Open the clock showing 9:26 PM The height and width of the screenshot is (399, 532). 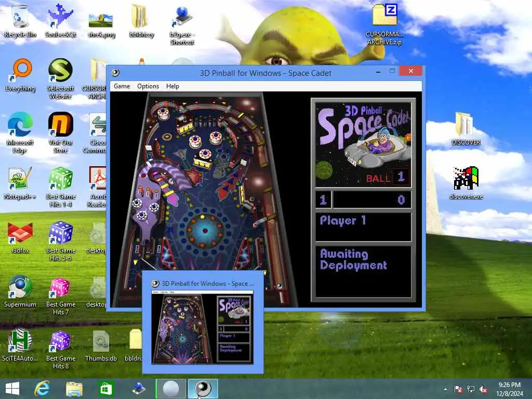509,389
